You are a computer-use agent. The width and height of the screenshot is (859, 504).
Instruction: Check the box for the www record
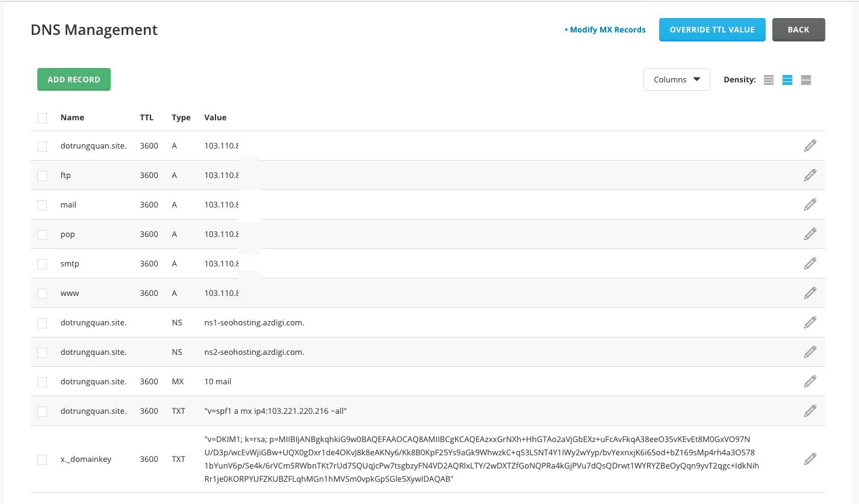(x=42, y=293)
